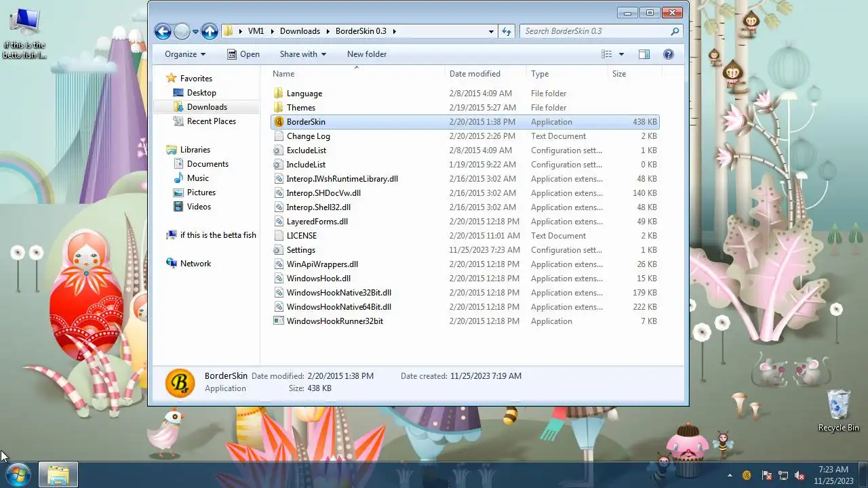Click the refresh button beside address bar
868x488 pixels.
(507, 31)
